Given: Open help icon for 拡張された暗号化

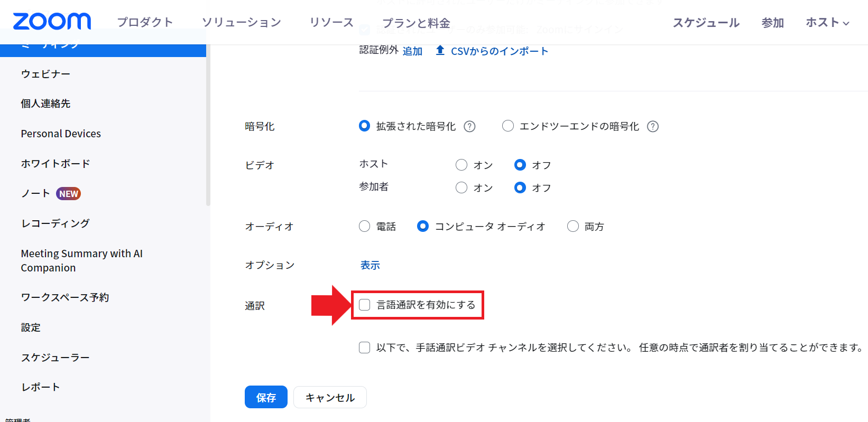Looking at the screenshot, I should click(469, 126).
